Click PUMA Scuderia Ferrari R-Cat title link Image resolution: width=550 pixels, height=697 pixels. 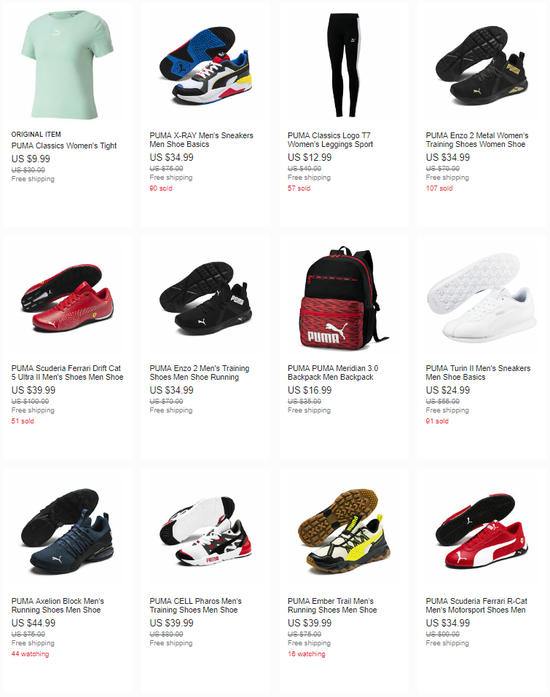(476, 605)
